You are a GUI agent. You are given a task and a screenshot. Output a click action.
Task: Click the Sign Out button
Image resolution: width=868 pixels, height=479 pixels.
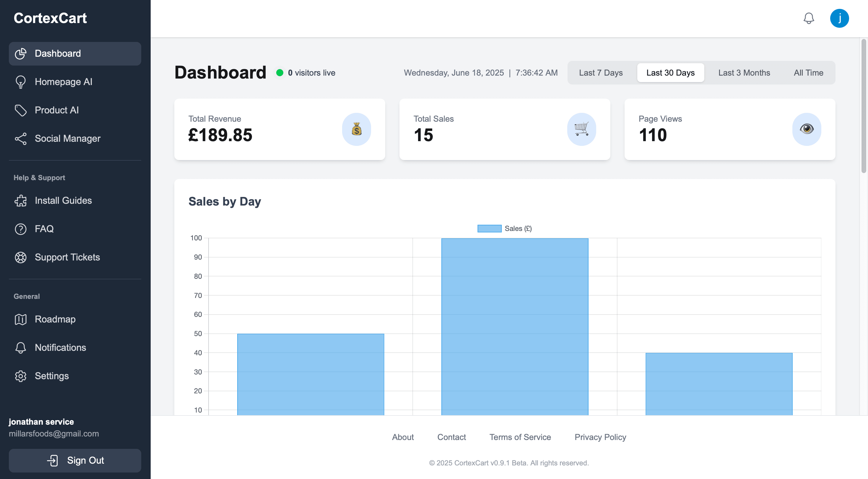pos(75,460)
